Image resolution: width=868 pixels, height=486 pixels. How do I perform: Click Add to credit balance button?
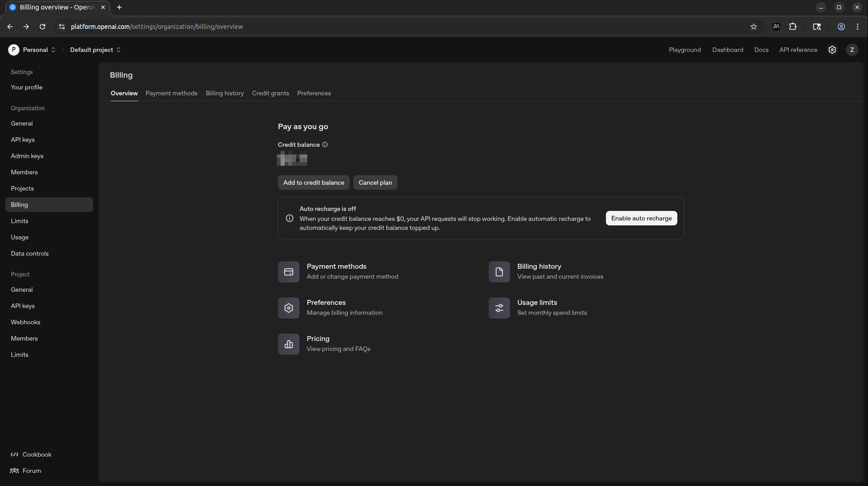314,182
